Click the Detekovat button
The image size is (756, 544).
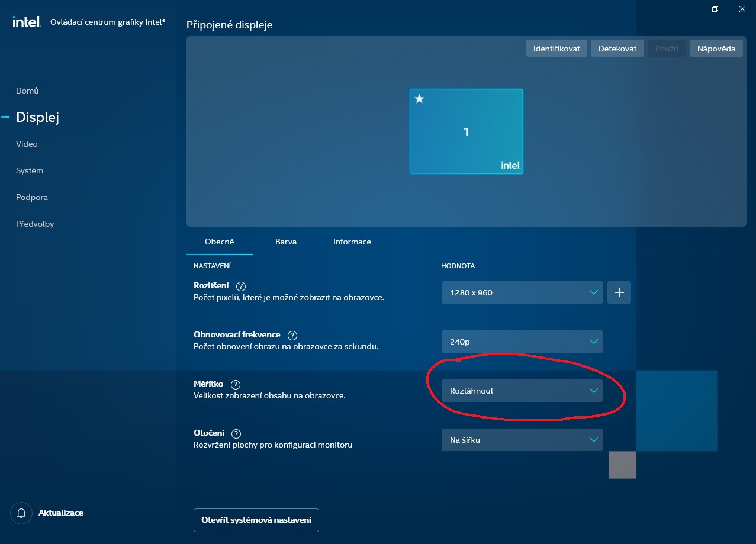coord(617,49)
